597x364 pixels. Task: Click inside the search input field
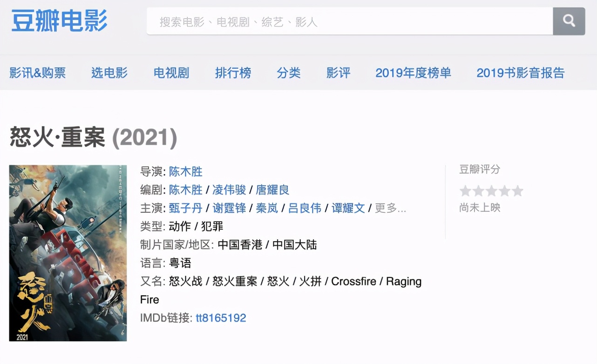[x=326, y=21]
